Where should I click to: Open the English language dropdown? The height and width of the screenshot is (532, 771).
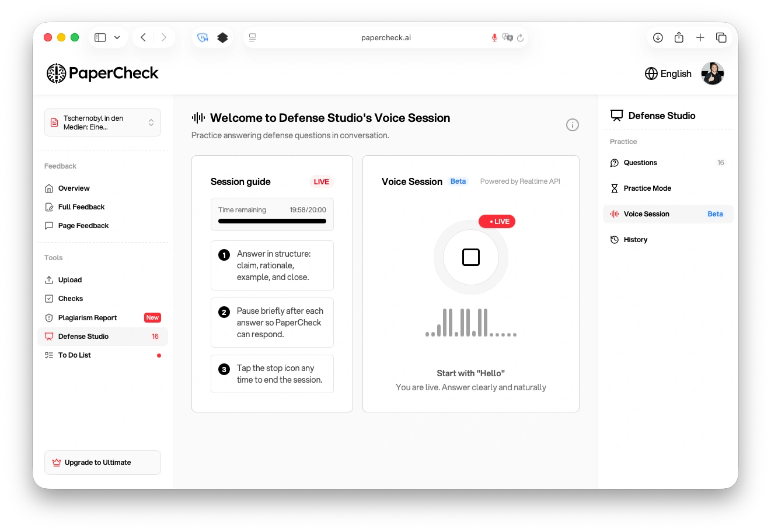668,73
